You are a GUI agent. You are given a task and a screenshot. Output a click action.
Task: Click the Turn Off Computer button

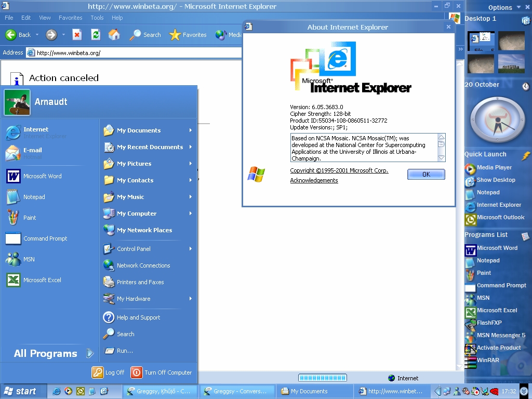[x=162, y=373]
